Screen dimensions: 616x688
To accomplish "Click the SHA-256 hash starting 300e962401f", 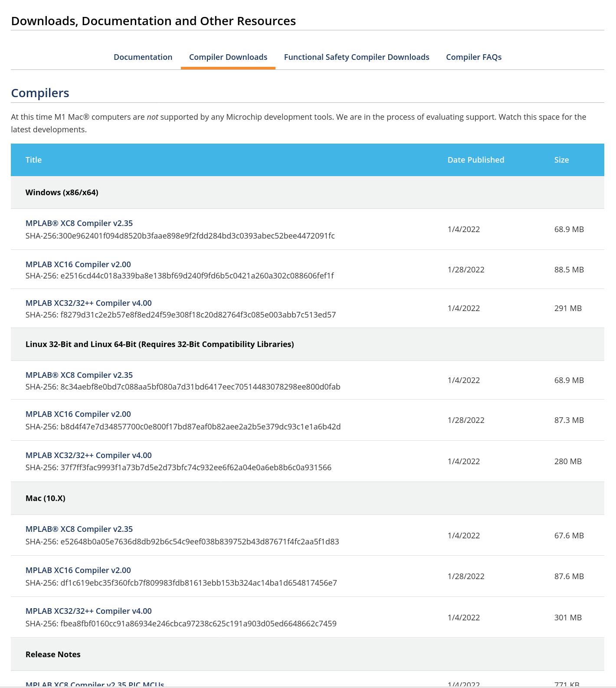I will pos(180,236).
